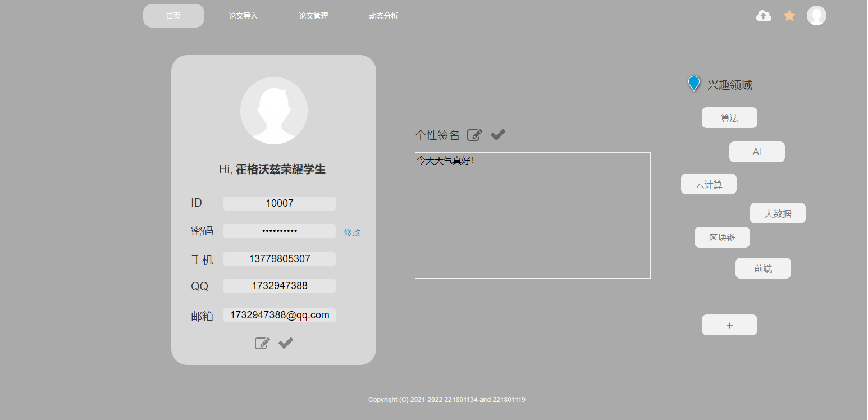Click the 邮箱 label
Screen dimensions: 868x420
(202, 316)
